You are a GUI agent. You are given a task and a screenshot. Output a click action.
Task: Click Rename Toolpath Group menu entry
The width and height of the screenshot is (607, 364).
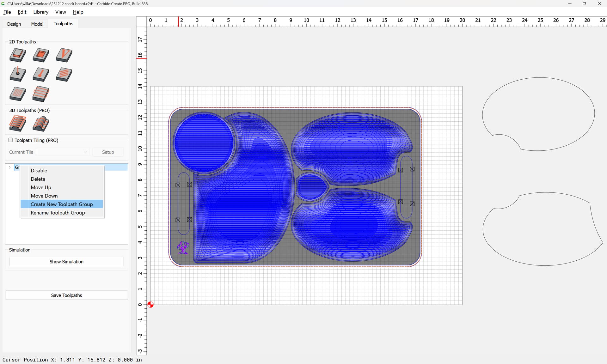click(x=58, y=213)
